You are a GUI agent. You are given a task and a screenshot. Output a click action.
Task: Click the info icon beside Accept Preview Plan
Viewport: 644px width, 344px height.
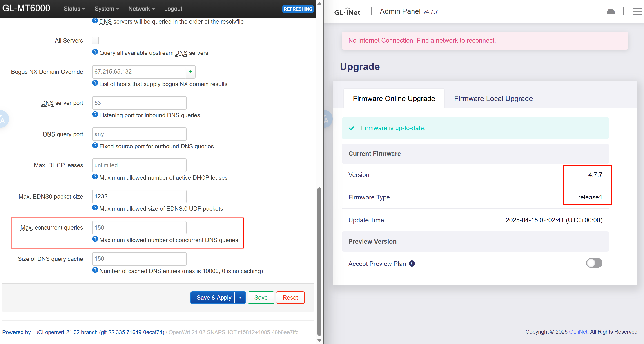click(x=412, y=263)
